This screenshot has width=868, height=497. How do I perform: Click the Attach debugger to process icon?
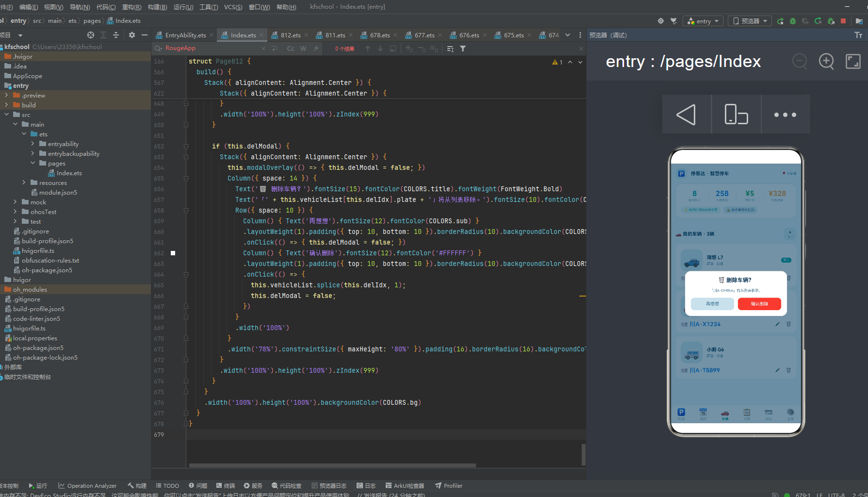pos(831,21)
